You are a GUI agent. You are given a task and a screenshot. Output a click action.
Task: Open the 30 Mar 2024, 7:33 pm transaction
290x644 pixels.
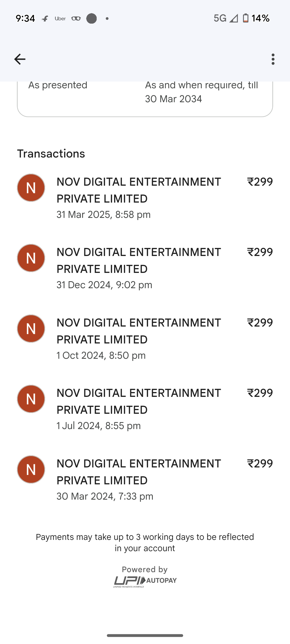click(139, 480)
